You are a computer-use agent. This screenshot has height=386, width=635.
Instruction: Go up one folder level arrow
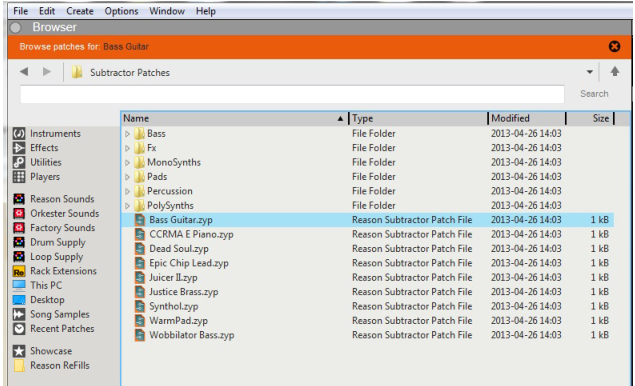coord(615,72)
